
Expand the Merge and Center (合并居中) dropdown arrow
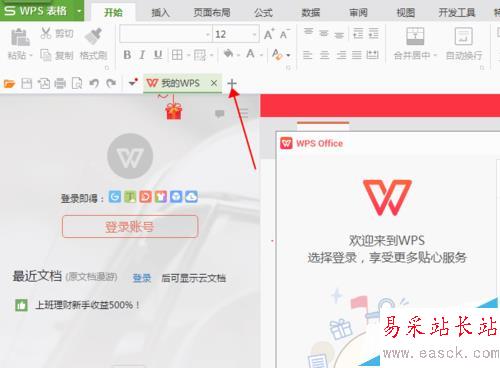coord(435,56)
